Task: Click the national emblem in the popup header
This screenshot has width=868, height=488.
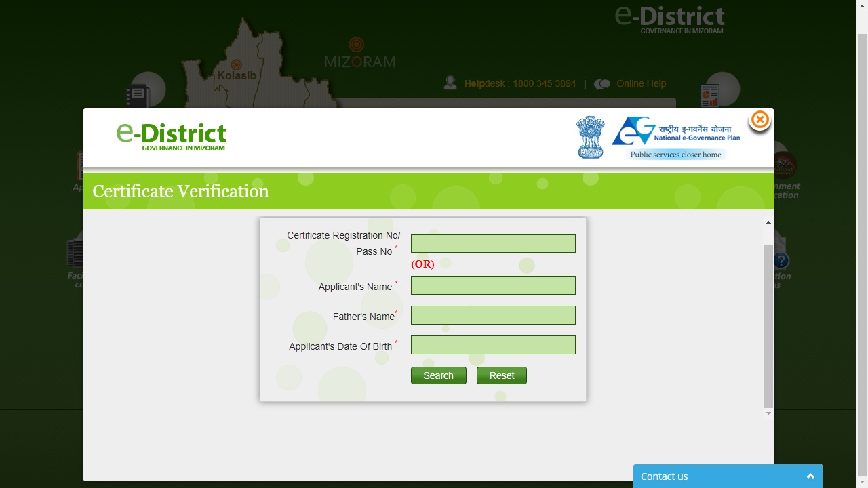Action: (x=590, y=137)
